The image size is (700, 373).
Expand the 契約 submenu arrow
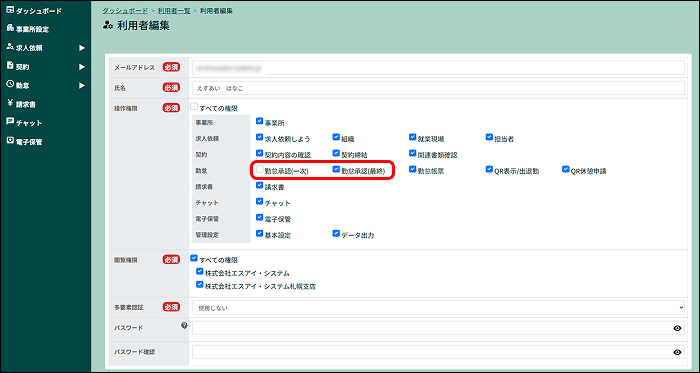coord(82,66)
